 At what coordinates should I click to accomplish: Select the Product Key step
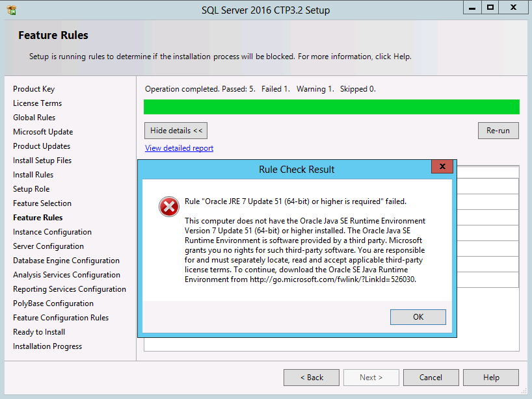click(34, 89)
